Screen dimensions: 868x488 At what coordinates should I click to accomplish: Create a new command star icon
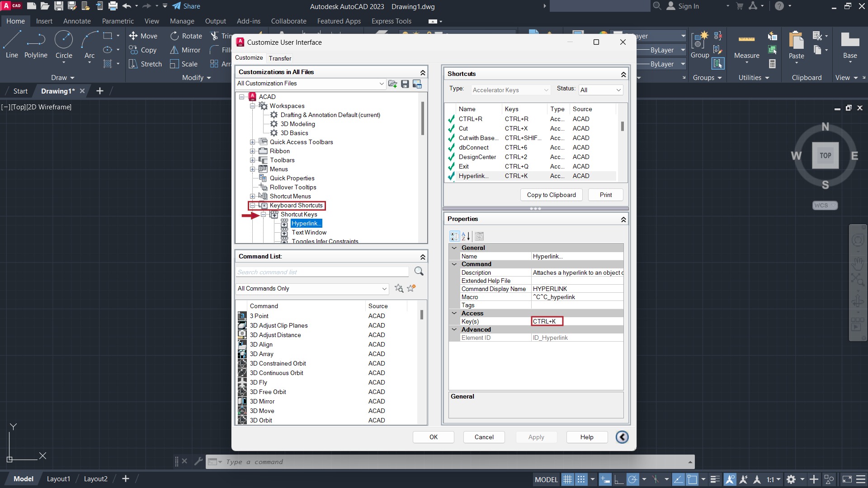[x=411, y=288]
